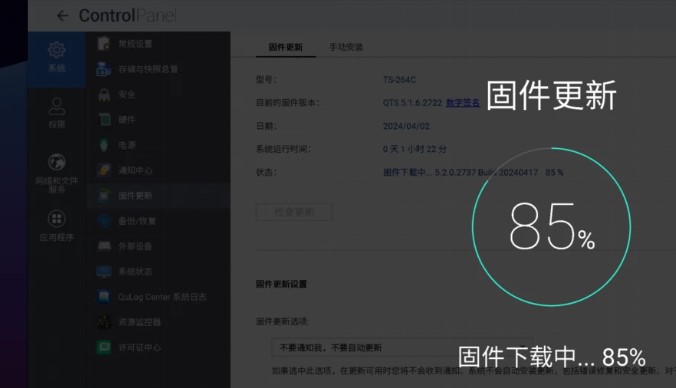Open the 应用程序 grid section

(56, 225)
